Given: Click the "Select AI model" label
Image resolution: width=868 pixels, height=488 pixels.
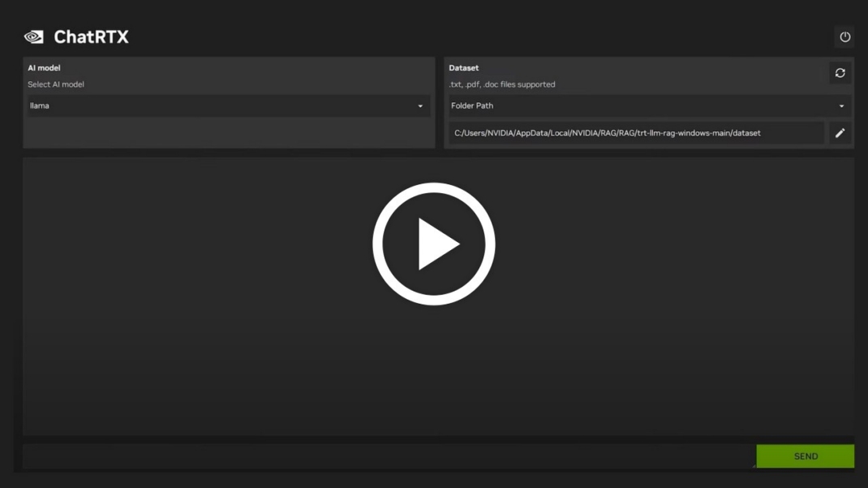Looking at the screenshot, I should 56,84.
